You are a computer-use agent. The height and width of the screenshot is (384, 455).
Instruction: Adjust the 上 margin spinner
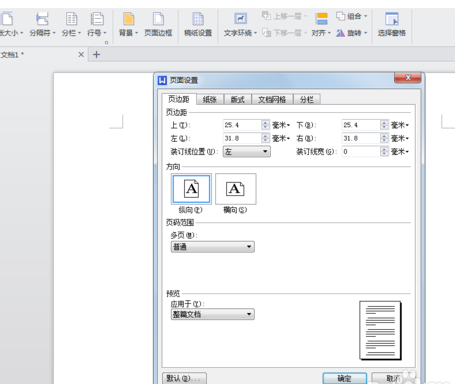(x=265, y=125)
